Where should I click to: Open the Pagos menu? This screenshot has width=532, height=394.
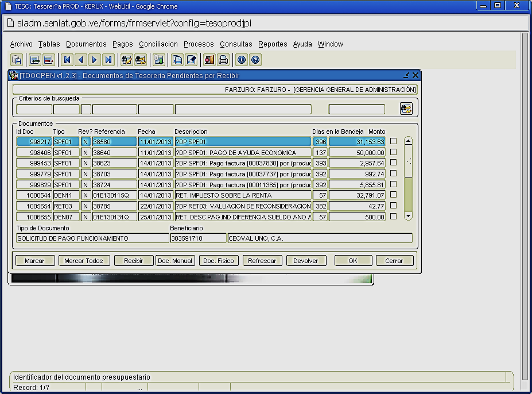pos(122,44)
